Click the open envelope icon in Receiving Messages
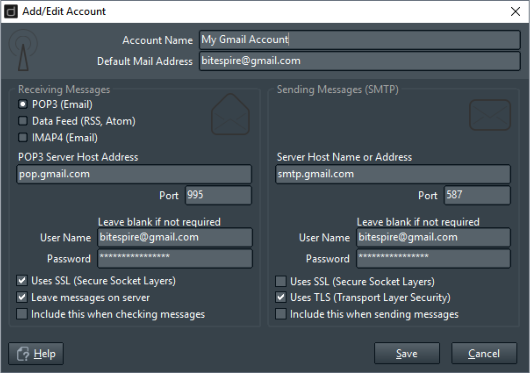This screenshot has height=373, width=530. (230, 114)
